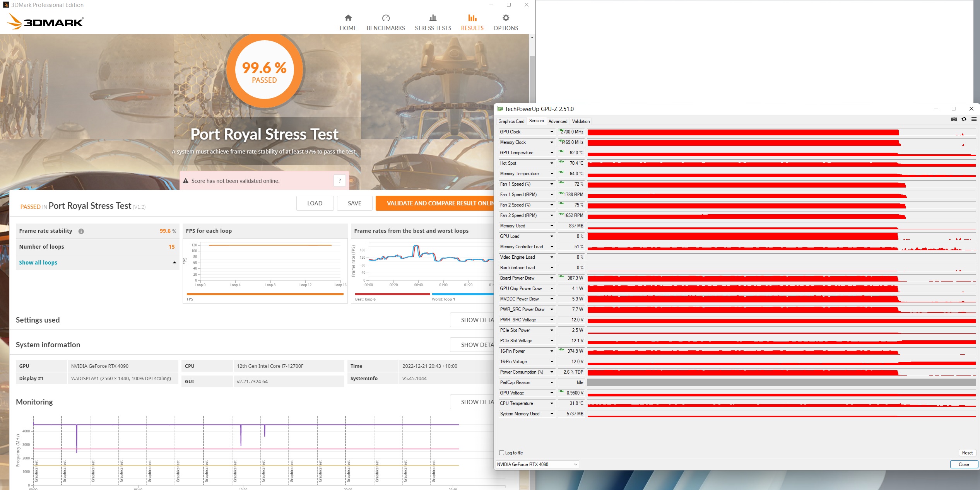
Task: Click the Reset button in GPU-Z
Action: [967, 453]
